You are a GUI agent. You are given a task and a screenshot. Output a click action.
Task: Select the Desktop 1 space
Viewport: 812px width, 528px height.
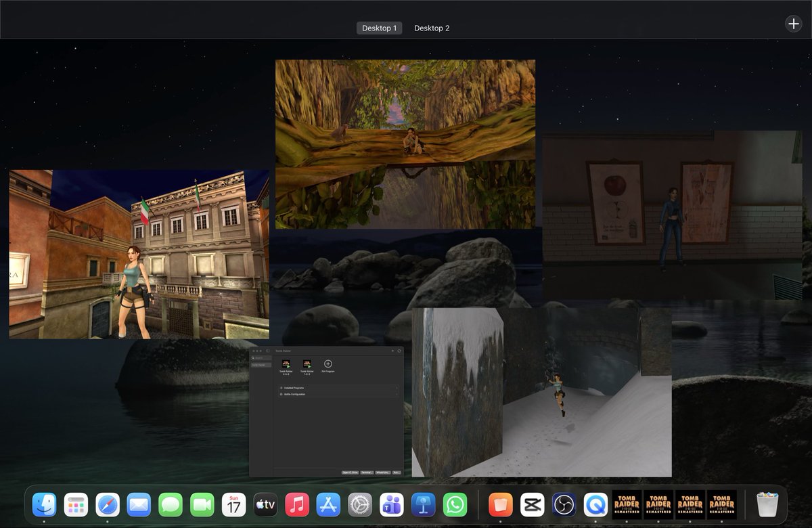coord(379,28)
